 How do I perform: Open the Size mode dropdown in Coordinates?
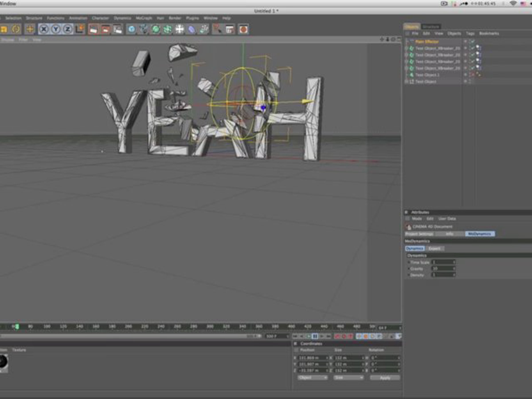click(348, 377)
